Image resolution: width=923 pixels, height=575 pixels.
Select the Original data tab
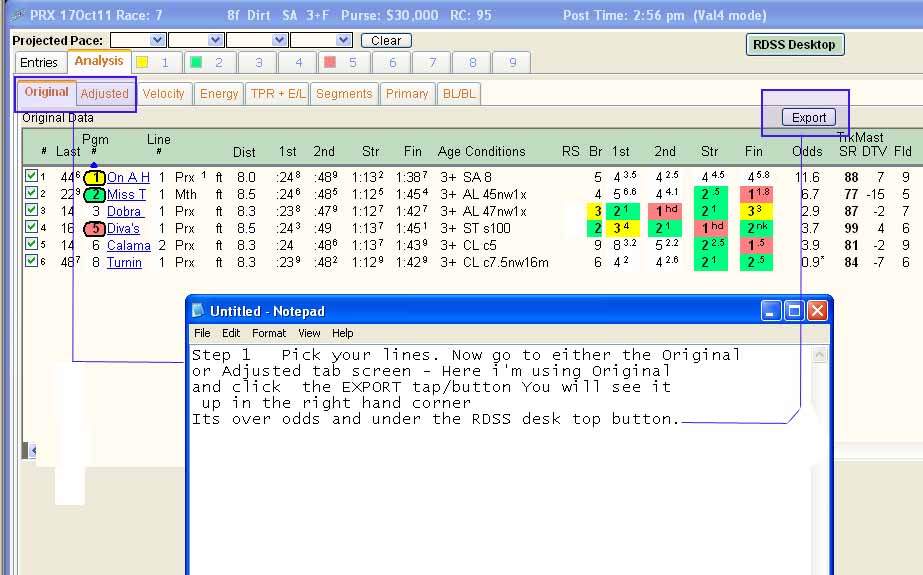(47, 92)
